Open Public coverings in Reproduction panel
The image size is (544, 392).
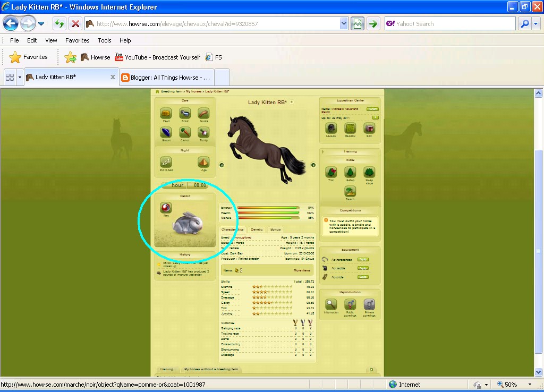[350, 304]
